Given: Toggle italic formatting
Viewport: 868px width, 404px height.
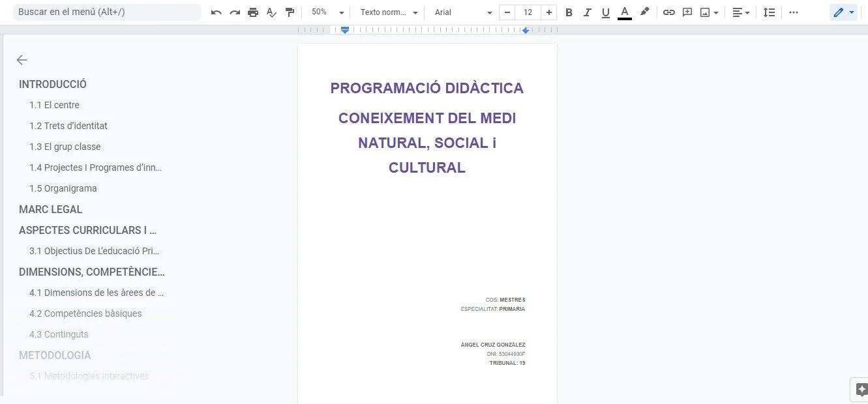Looking at the screenshot, I should tap(587, 12).
